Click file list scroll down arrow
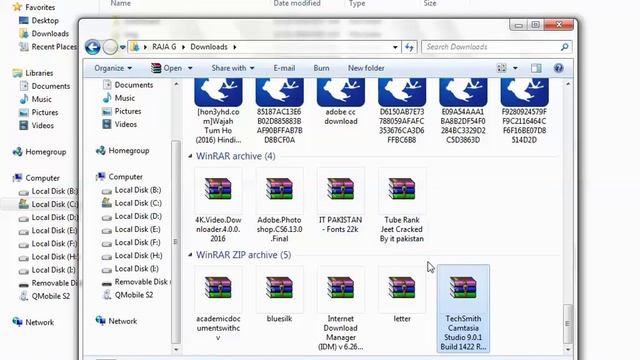 point(567,349)
